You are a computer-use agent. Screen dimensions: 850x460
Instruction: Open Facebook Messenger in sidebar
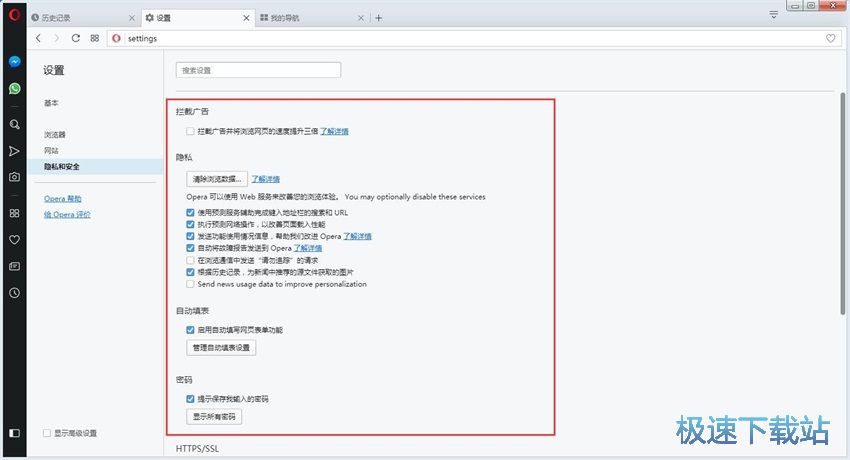[15, 62]
